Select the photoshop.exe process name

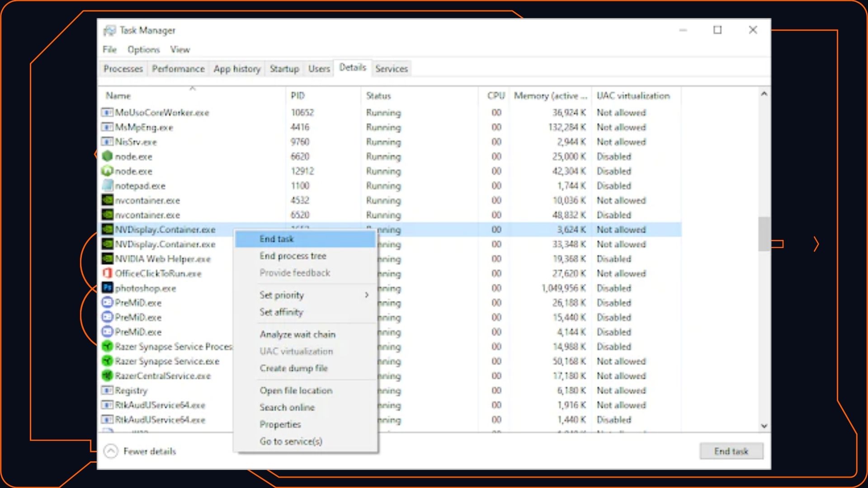tap(145, 288)
